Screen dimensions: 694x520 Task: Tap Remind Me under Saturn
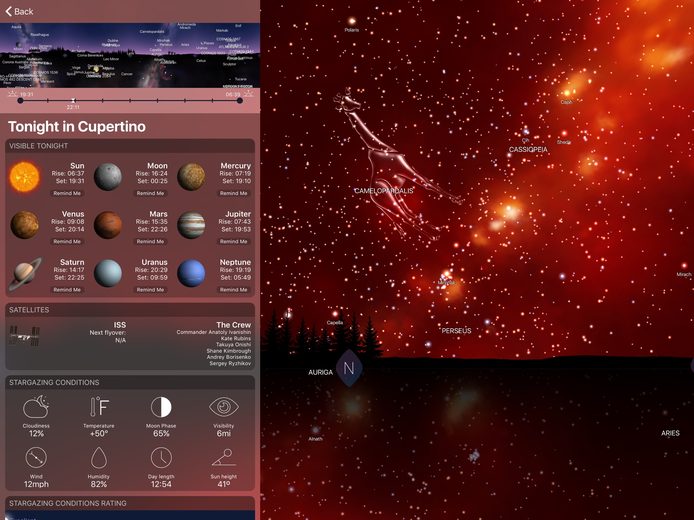coord(67,290)
